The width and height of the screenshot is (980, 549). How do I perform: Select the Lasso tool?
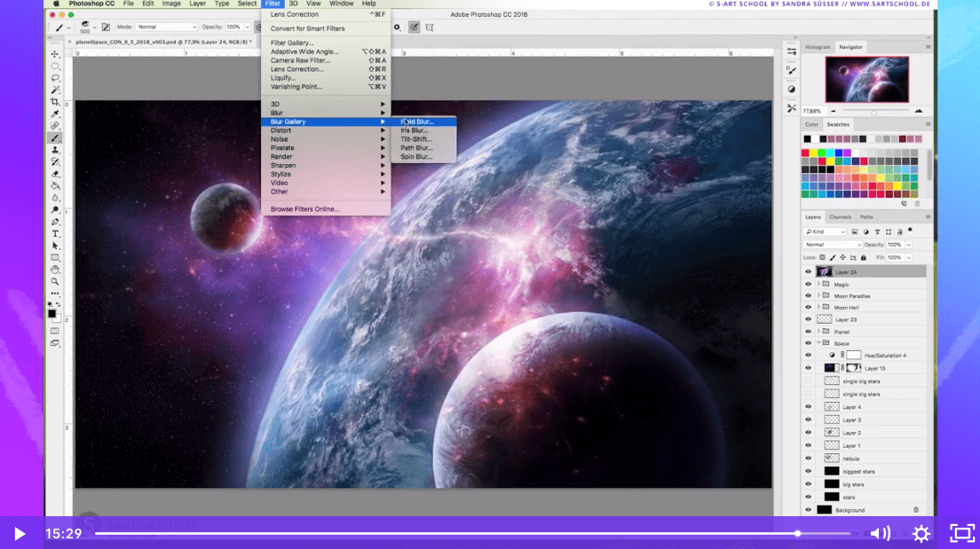[55, 78]
